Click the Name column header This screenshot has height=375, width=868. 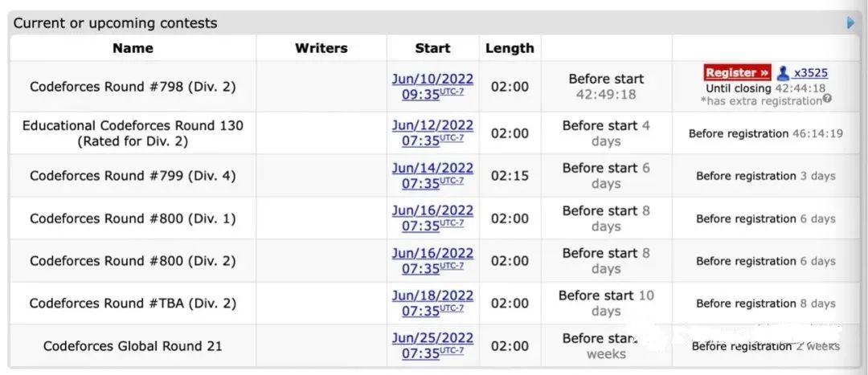pos(133,48)
